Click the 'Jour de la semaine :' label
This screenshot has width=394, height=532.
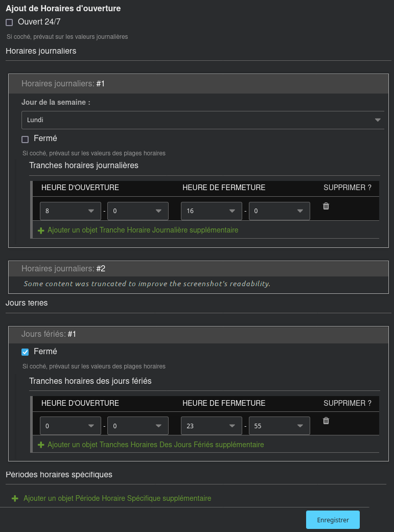pyautogui.click(x=56, y=102)
